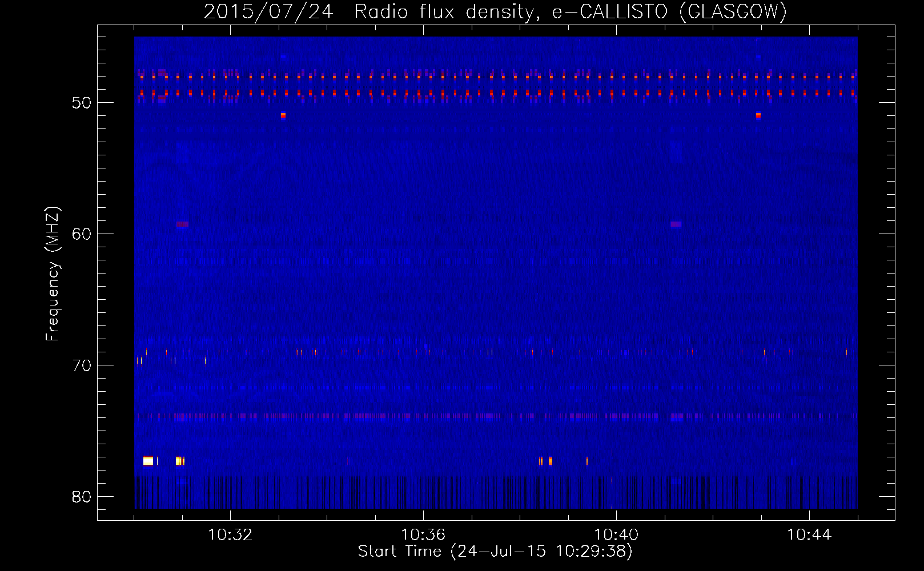Image resolution: width=924 pixels, height=571 pixels.
Task: Select the 10:44 time tick label
Action: (809, 534)
